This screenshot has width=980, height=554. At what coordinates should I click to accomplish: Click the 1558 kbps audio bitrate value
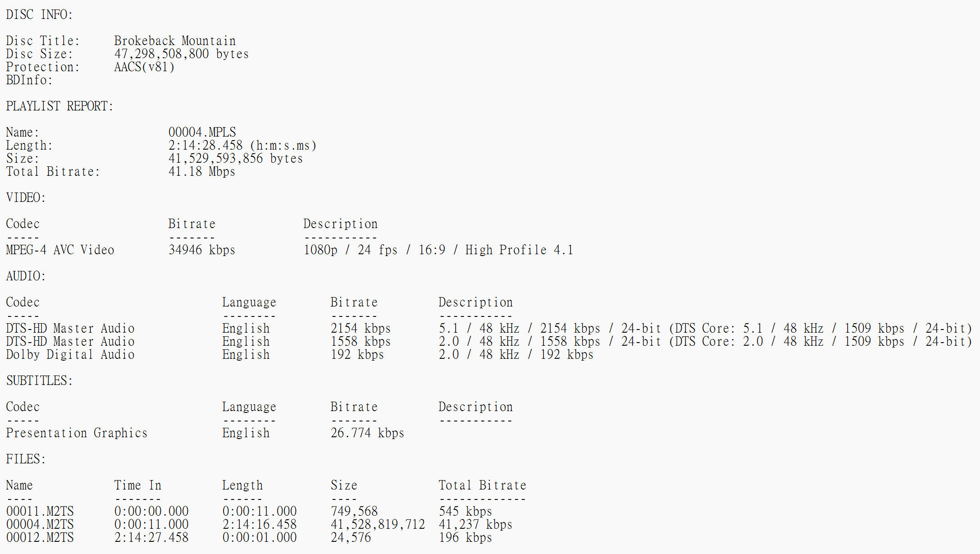point(360,342)
